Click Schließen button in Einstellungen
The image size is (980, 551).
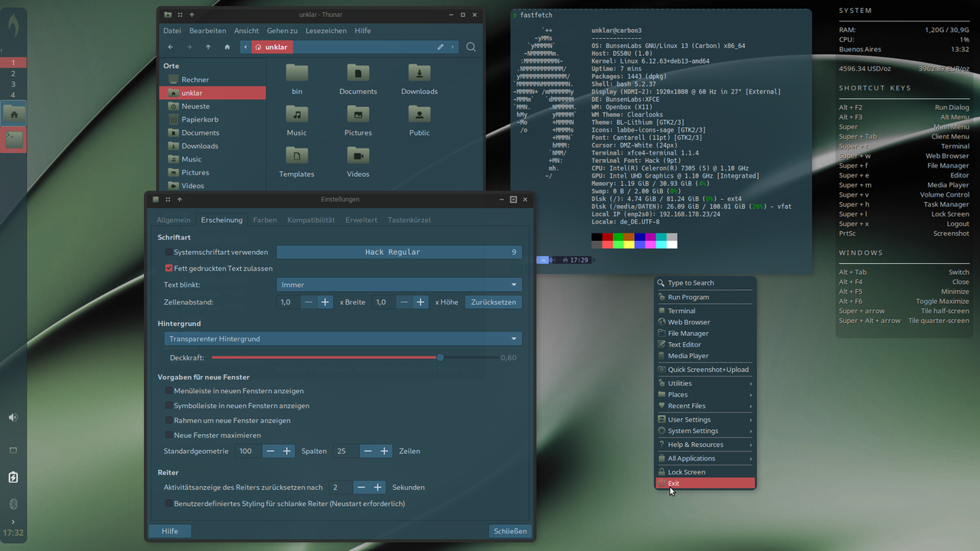(x=510, y=531)
